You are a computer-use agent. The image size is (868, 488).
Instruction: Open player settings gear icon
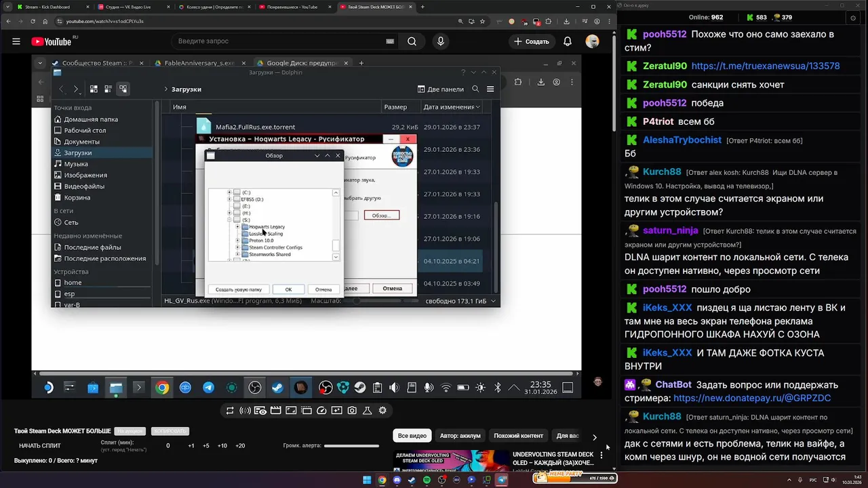(x=382, y=410)
